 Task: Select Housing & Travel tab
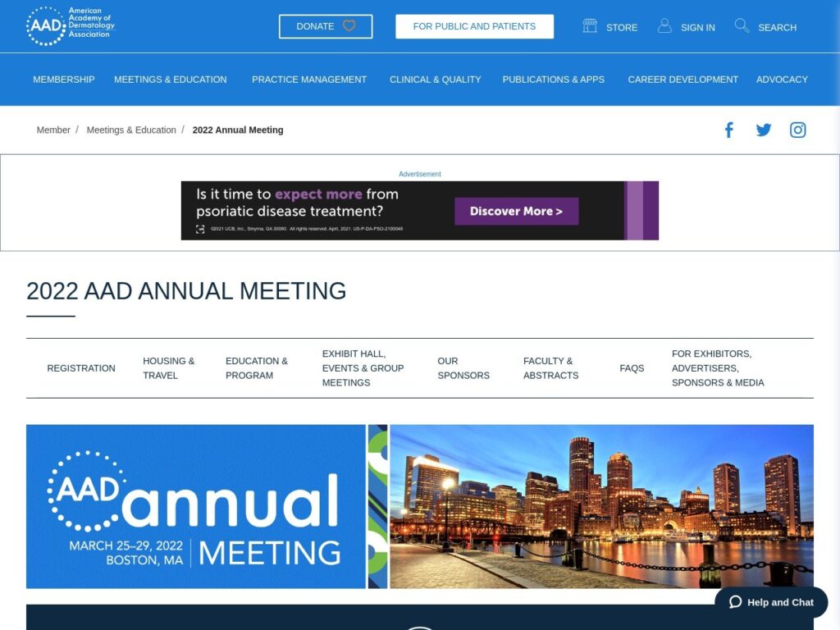(168, 368)
